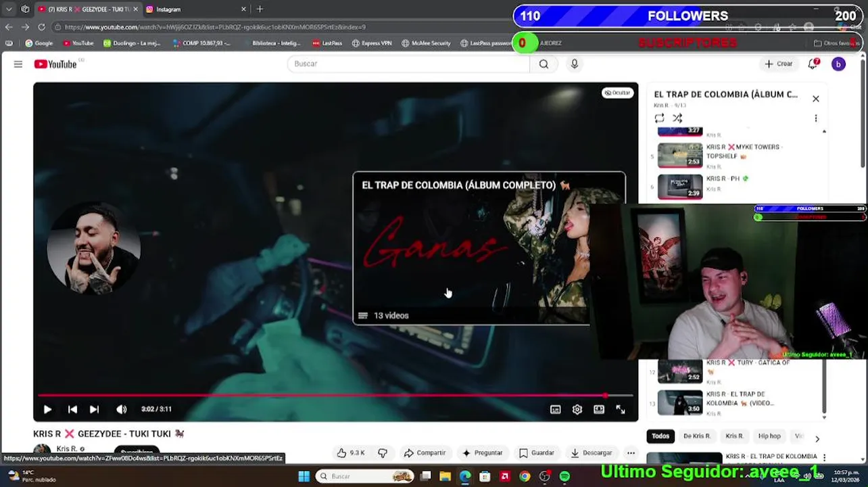Click the search magnifier button

coord(544,64)
